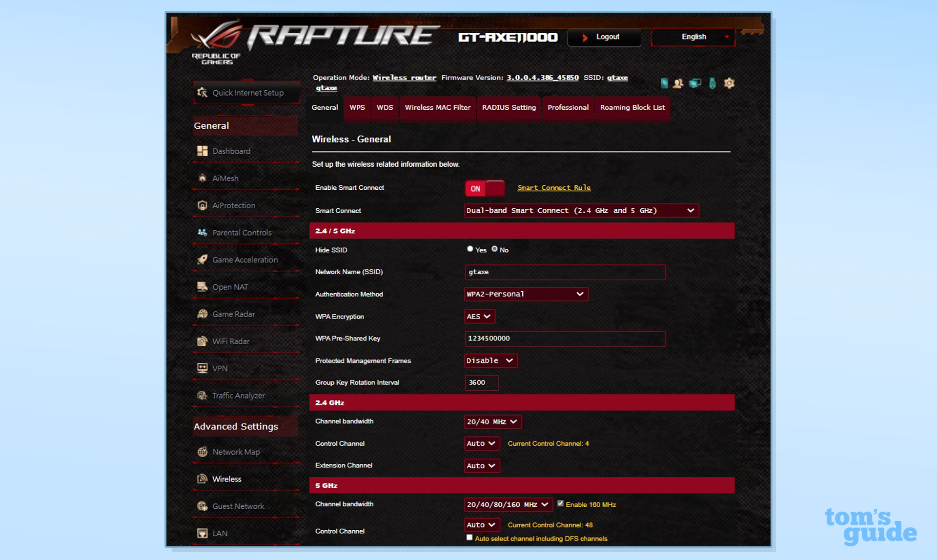Check Auto select channel including DFS channels

pyautogui.click(x=469, y=538)
